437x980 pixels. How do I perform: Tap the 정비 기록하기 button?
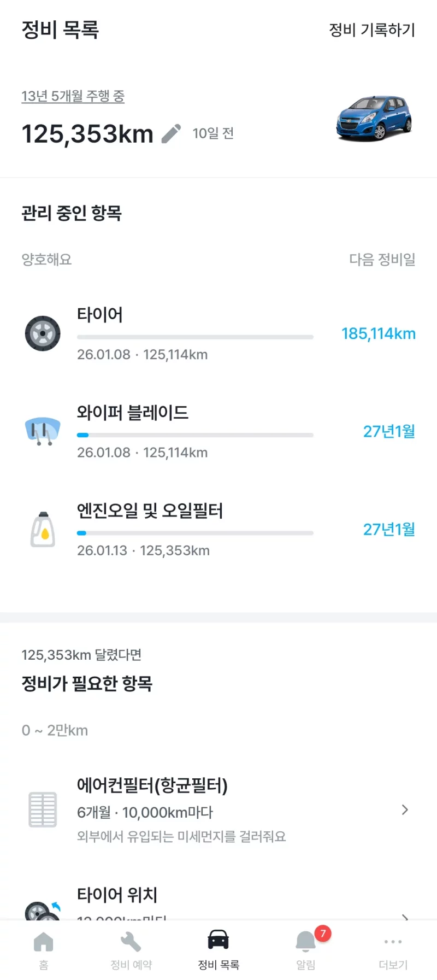[x=372, y=30]
